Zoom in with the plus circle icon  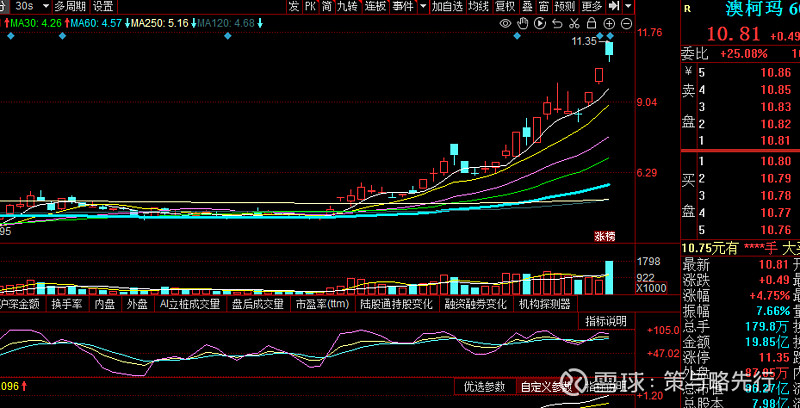pyautogui.click(x=609, y=22)
